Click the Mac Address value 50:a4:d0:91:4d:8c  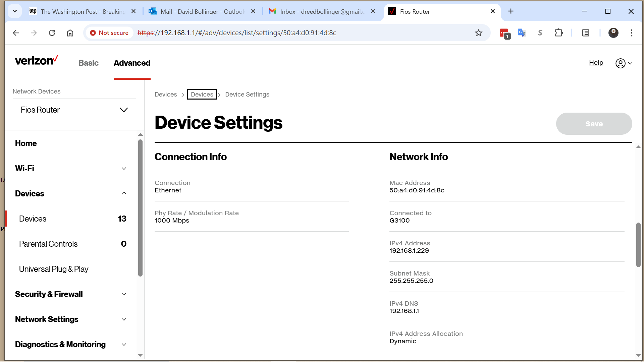tap(417, 190)
